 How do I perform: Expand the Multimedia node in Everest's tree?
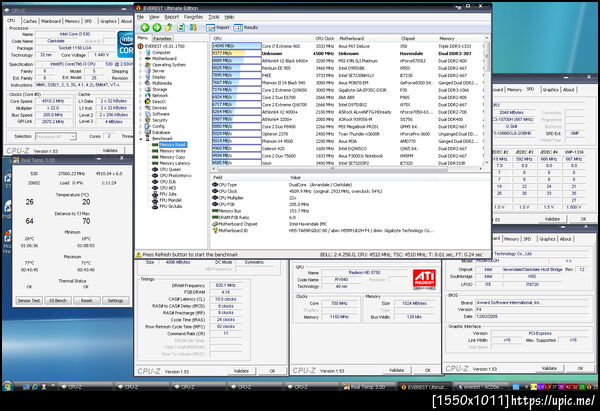click(x=141, y=83)
